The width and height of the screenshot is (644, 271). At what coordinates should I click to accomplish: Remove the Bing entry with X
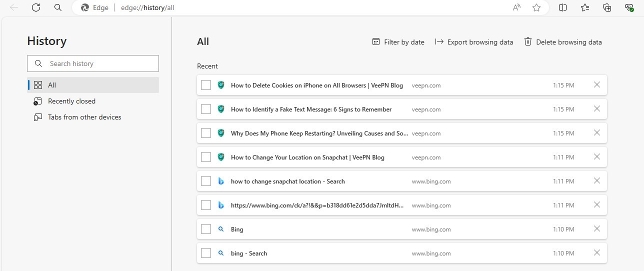(596, 228)
